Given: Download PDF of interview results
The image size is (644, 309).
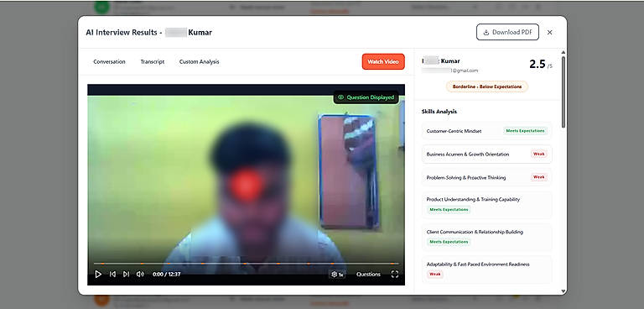Looking at the screenshot, I should (x=507, y=32).
